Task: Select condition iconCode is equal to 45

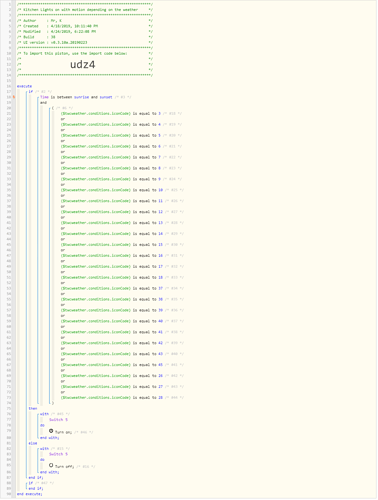Action: point(112,365)
